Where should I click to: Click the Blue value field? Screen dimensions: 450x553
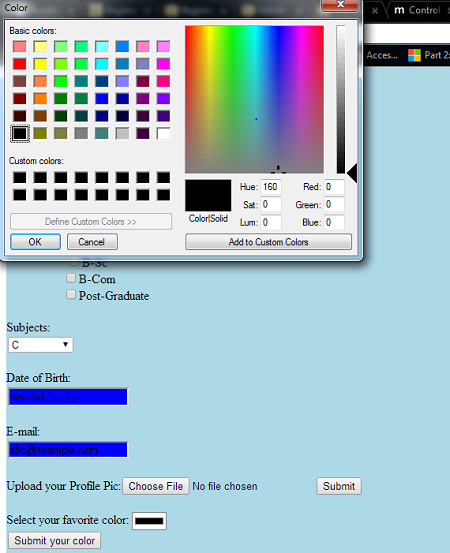[334, 222]
